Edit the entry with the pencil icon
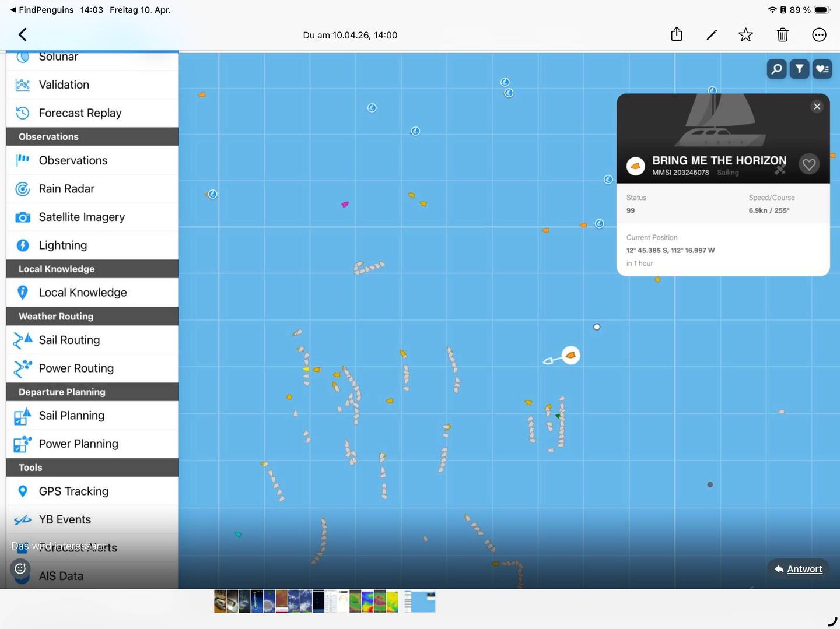The image size is (840, 629). (x=712, y=34)
